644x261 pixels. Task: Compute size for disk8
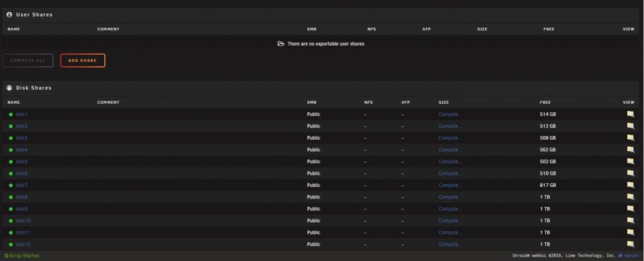click(450, 197)
